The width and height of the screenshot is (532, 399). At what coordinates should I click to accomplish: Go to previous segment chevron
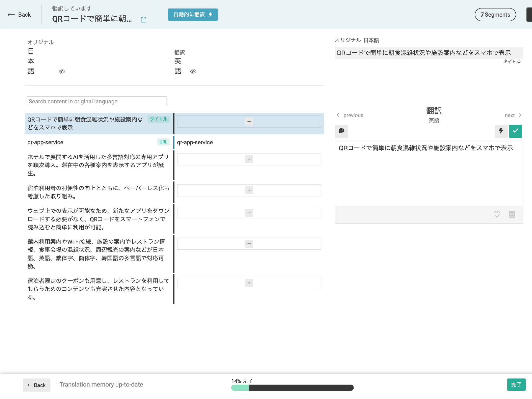pyautogui.click(x=338, y=115)
